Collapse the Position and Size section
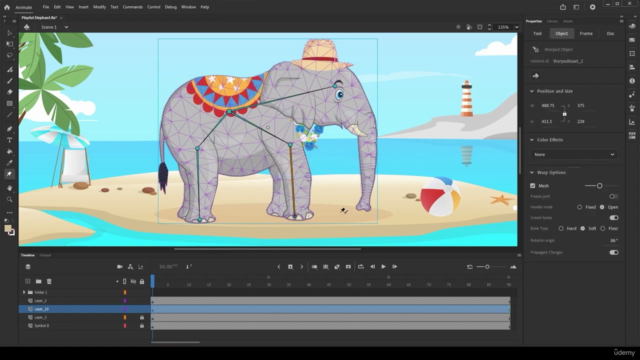Image resolution: width=640 pixels, height=360 pixels. point(532,91)
